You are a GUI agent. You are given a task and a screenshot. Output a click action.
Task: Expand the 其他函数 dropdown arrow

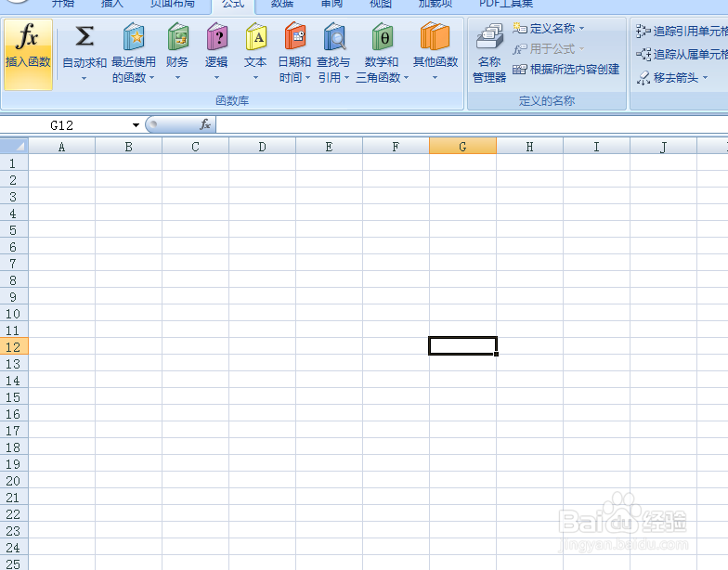(435, 78)
